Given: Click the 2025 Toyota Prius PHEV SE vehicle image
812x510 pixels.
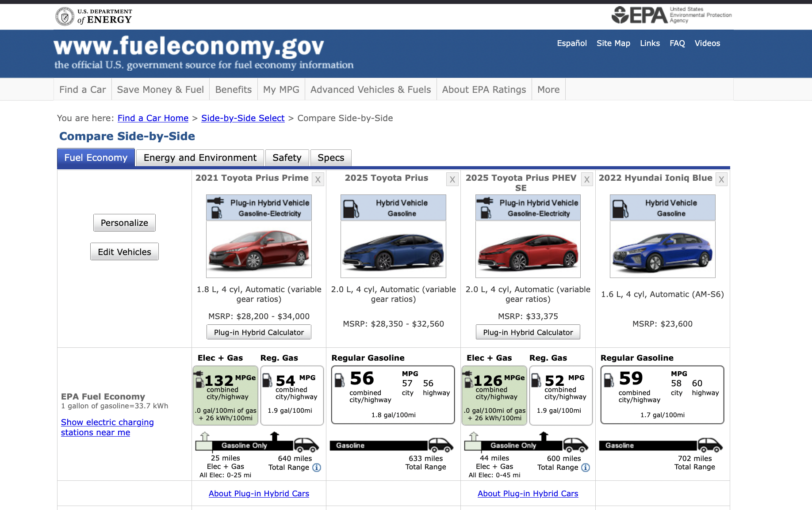Looking at the screenshot, I should point(528,249).
